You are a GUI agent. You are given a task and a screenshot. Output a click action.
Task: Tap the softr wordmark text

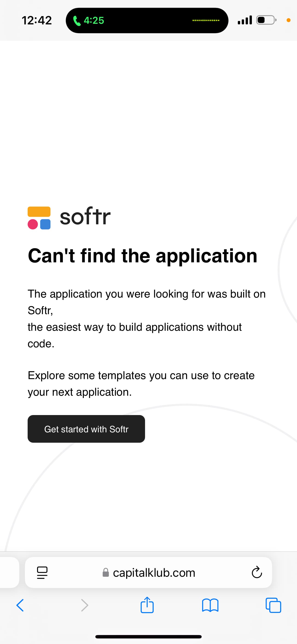(85, 216)
